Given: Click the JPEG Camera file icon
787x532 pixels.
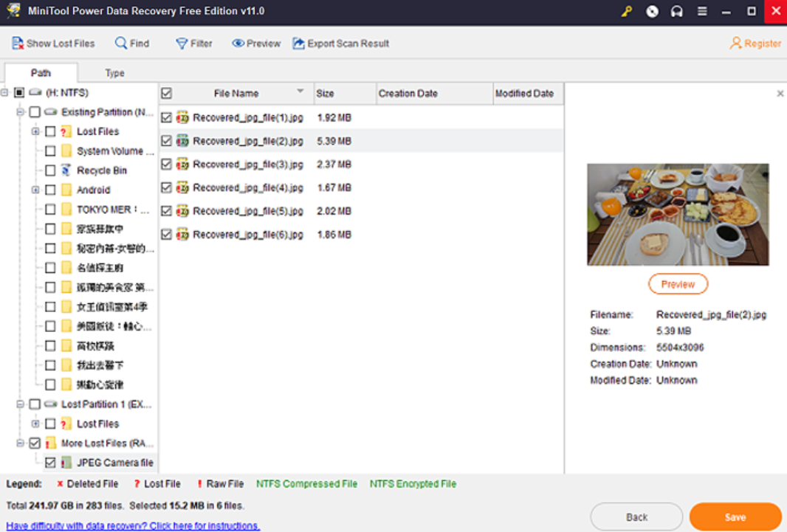Looking at the screenshot, I should tap(66, 463).
